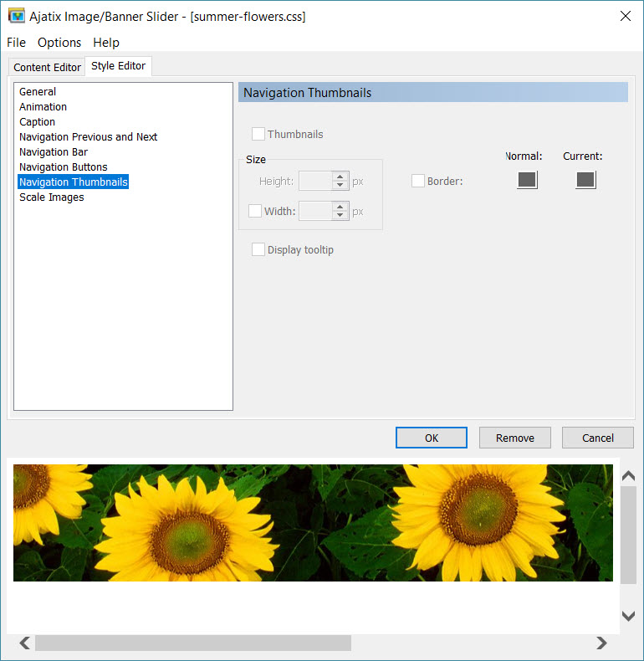Pick the Normal border color swatch
Image resolution: width=644 pixels, height=661 pixels.
[527, 181]
